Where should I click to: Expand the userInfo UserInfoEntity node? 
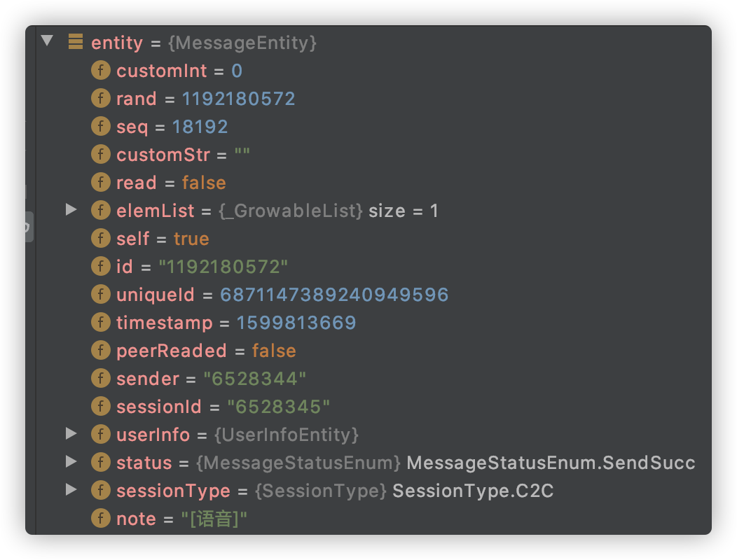pyautogui.click(x=71, y=434)
